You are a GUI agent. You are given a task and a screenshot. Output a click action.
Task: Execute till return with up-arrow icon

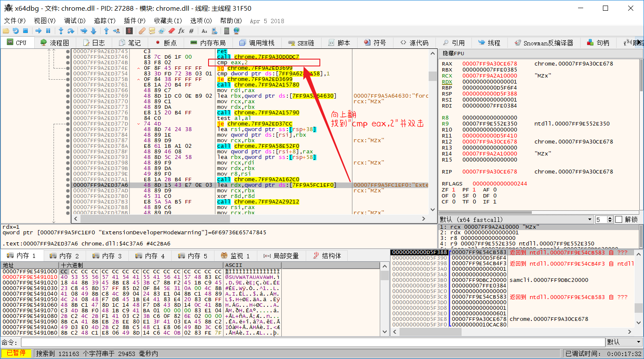106,31
